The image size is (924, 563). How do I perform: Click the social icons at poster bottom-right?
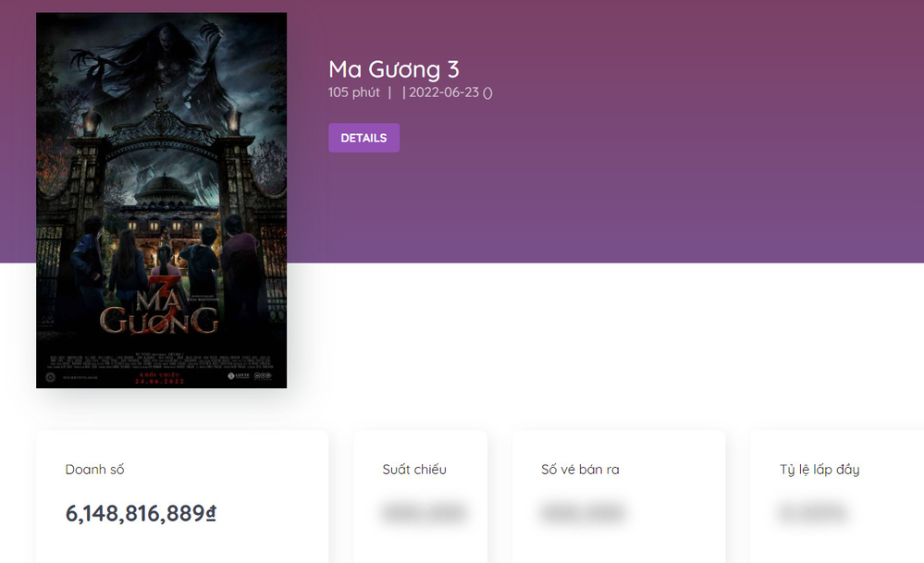(264, 377)
